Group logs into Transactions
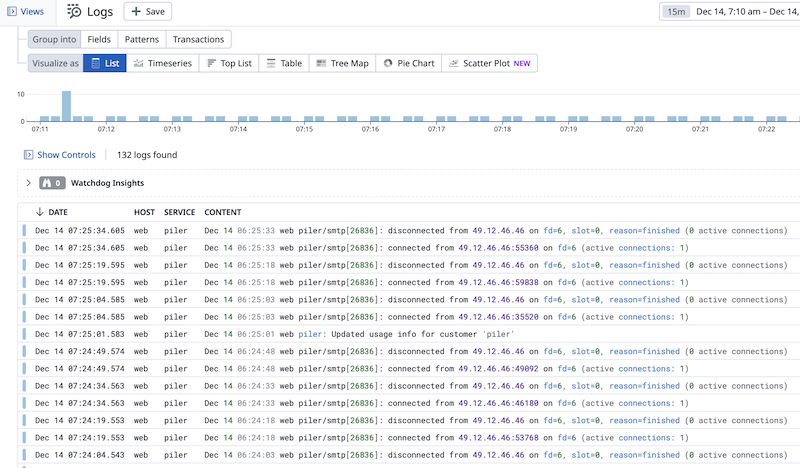Screen dimensions: 800x468 (198, 39)
